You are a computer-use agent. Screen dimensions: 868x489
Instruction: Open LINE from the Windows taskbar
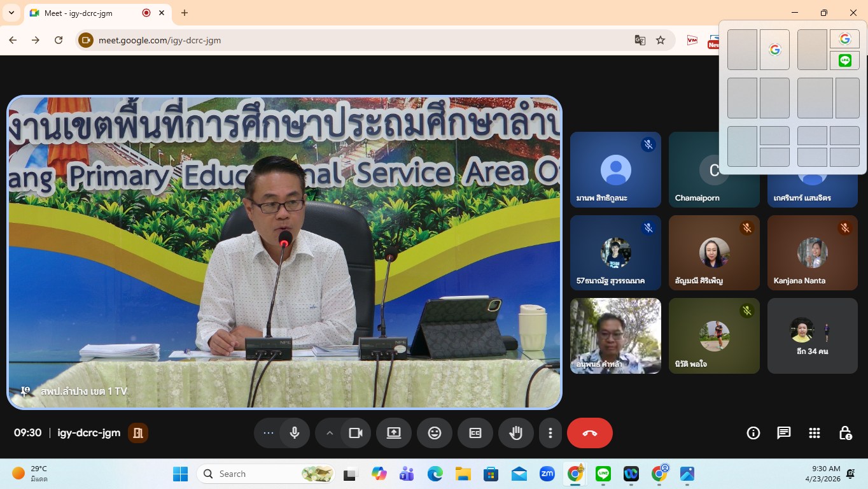[x=603, y=474]
